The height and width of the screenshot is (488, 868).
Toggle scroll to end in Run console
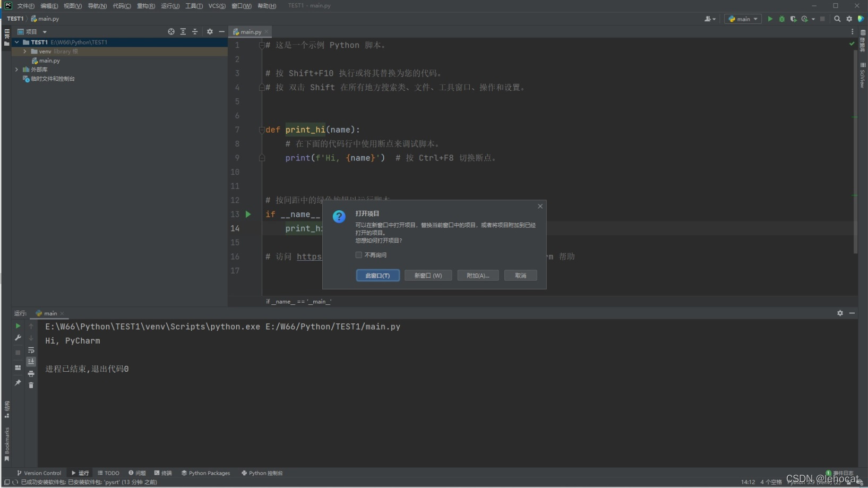[31, 362]
